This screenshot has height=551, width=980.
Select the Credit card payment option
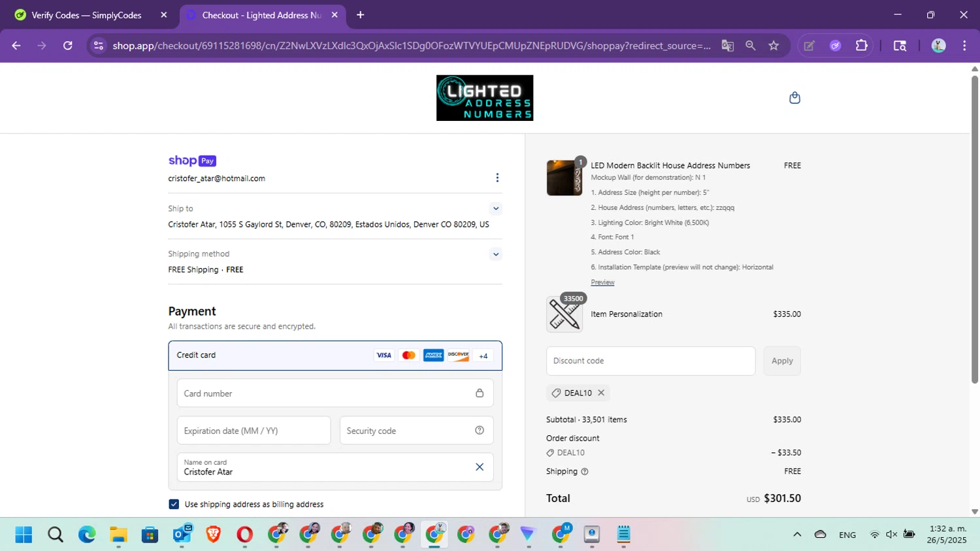pos(335,356)
